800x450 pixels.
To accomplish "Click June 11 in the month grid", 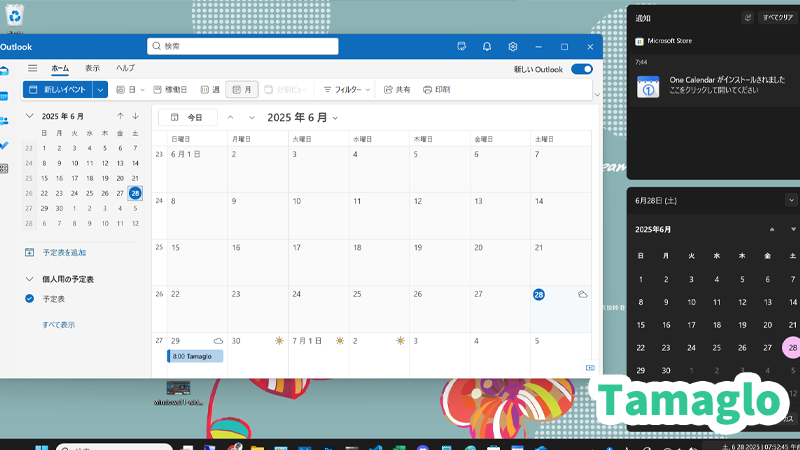I will pos(379,216).
